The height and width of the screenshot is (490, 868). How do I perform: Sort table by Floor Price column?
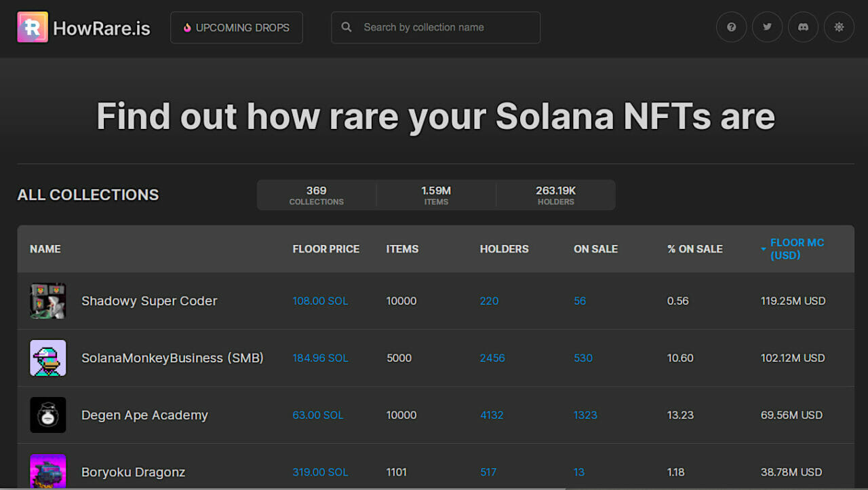coord(325,249)
